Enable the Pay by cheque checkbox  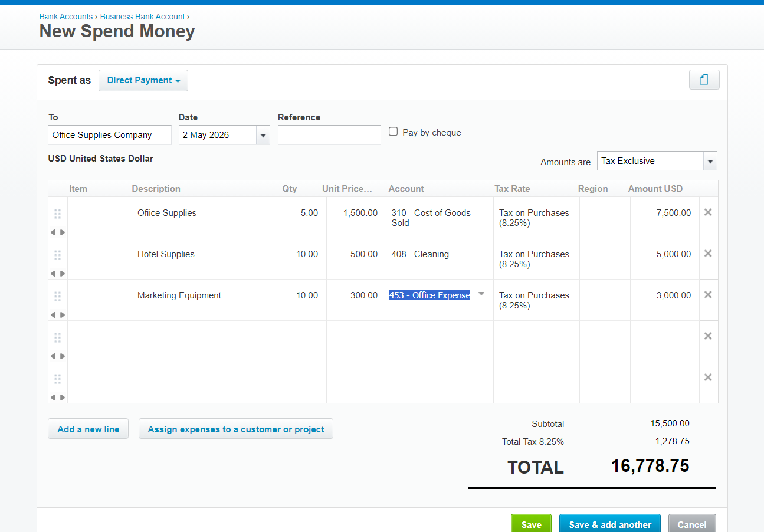coord(394,132)
